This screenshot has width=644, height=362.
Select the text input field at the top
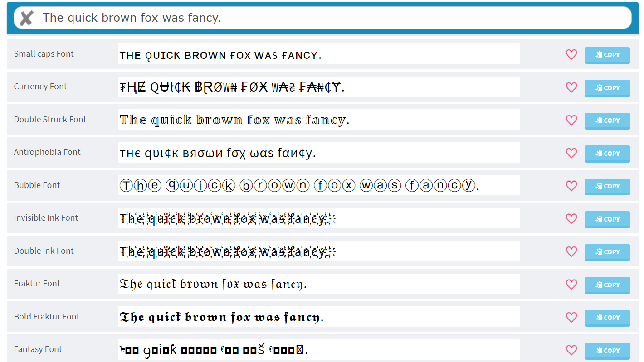point(317,18)
